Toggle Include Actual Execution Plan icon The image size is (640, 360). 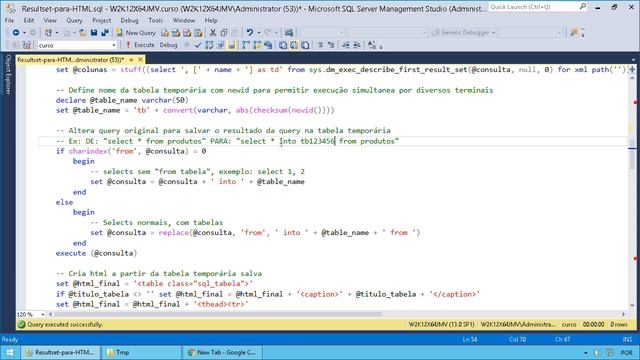click(x=246, y=45)
